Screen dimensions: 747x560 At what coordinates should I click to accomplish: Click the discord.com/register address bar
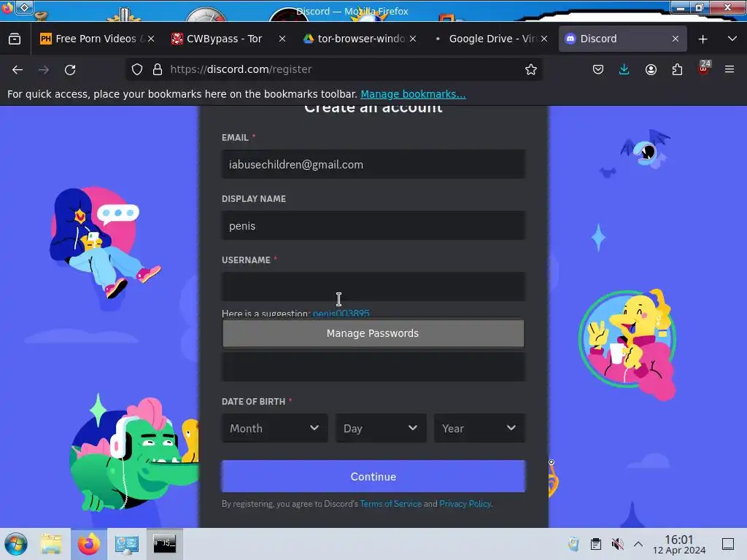tap(333, 69)
